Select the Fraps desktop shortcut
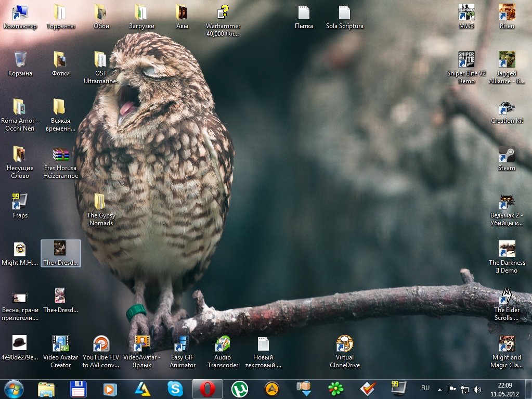 [x=20, y=205]
